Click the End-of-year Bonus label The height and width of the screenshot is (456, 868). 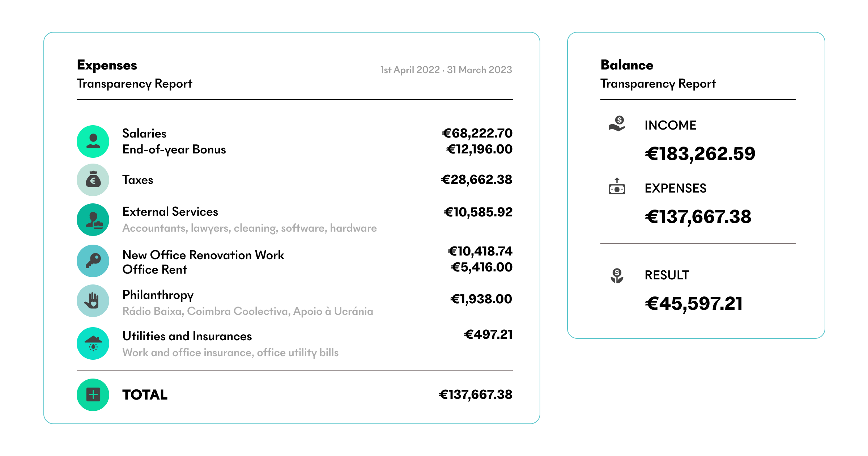(x=174, y=149)
